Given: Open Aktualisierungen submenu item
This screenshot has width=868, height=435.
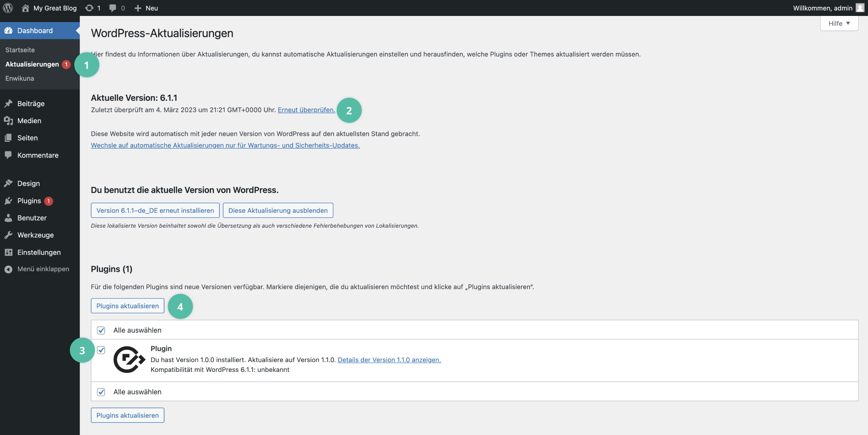Looking at the screenshot, I should [32, 64].
